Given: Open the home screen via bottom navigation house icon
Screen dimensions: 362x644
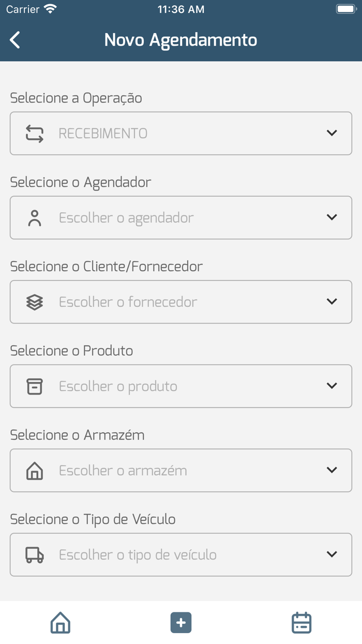Looking at the screenshot, I should click(x=60, y=623).
